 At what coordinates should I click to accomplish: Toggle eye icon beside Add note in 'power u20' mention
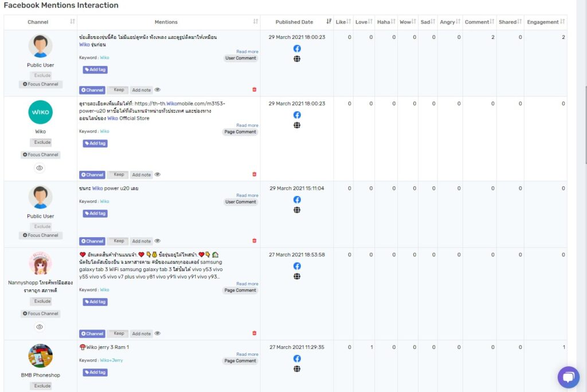(158, 241)
